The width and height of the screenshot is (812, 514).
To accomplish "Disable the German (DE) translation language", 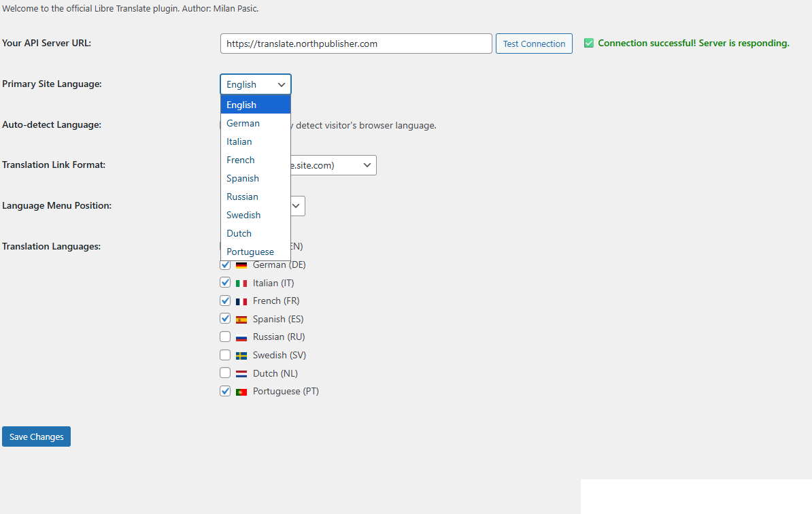I will point(224,264).
